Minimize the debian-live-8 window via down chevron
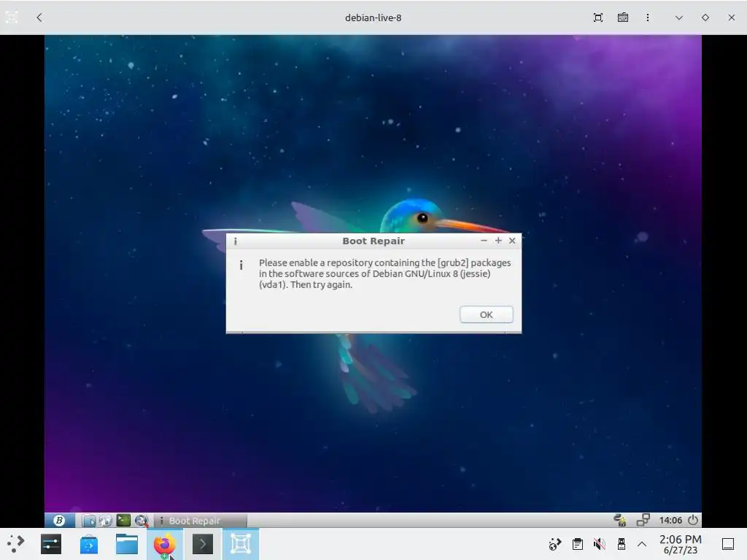This screenshot has width=747, height=560. pyautogui.click(x=679, y=17)
